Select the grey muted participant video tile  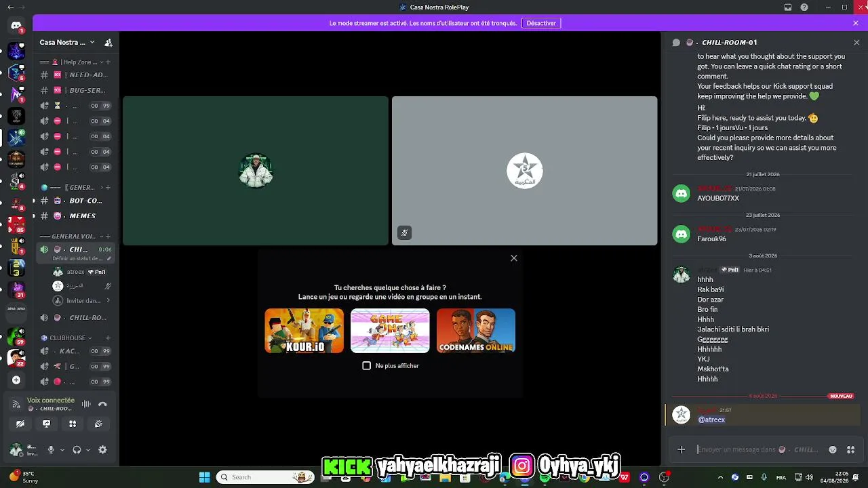525,171
